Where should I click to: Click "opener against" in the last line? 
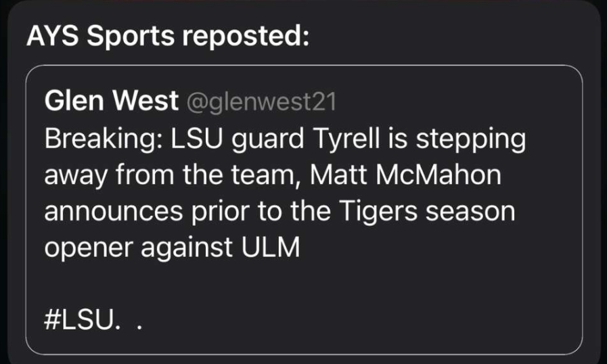click(137, 248)
